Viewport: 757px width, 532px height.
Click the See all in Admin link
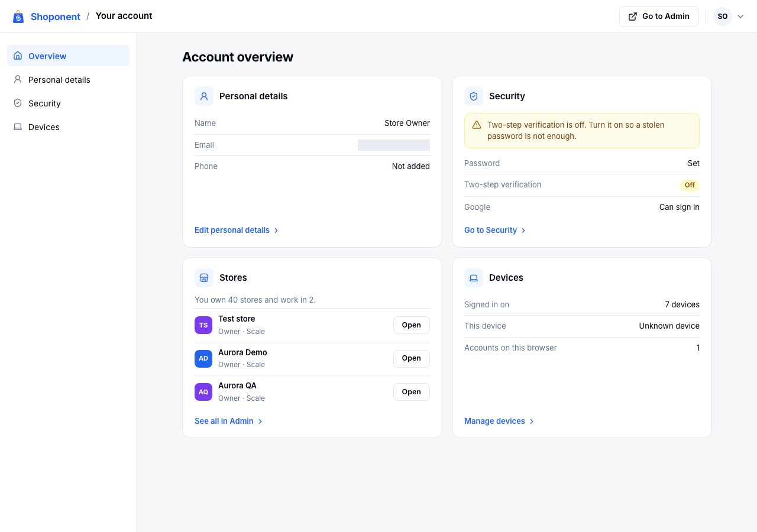[229, 421]
